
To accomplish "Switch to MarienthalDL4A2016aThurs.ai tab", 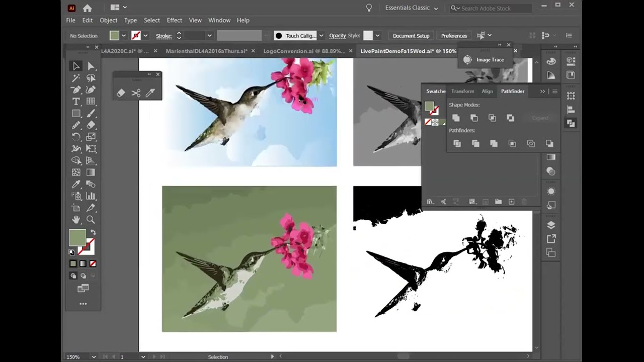I will tap(206, 51).
